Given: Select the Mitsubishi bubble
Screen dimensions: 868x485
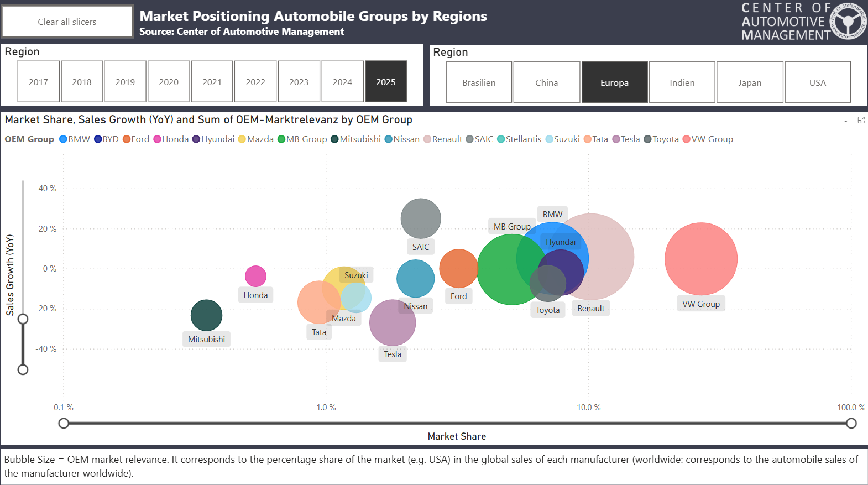Looking at the screenshot, I should (x=206, y=315).
